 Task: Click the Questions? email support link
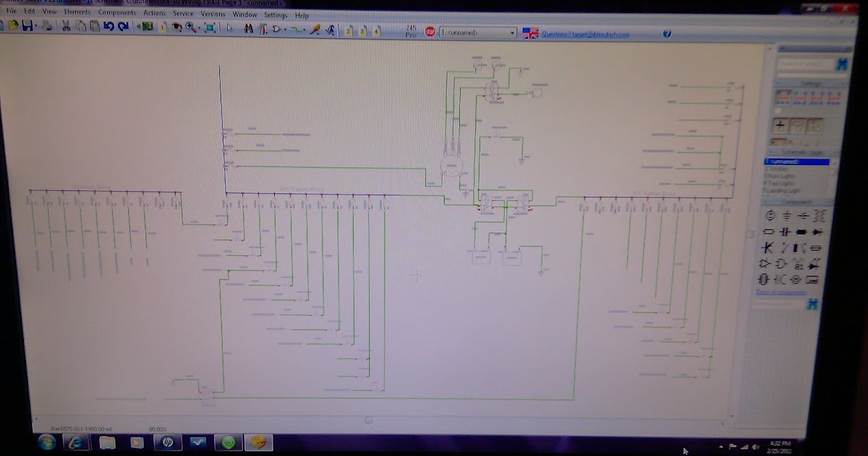586,32
